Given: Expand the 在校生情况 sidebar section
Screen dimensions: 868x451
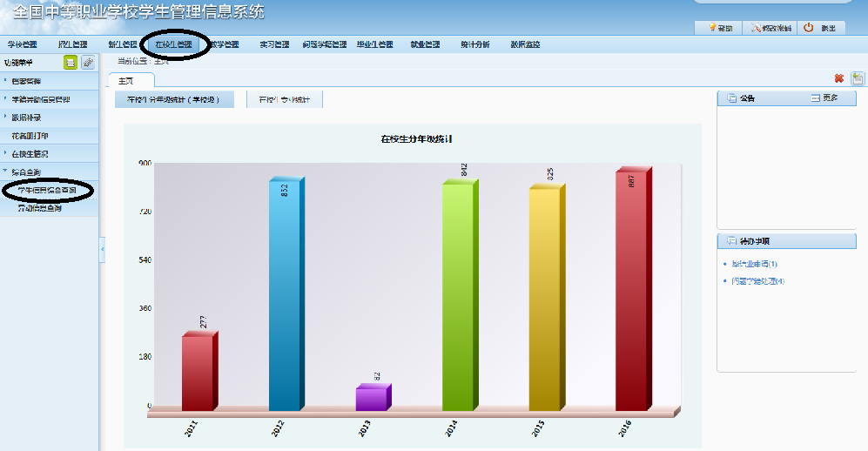Looking at the screenshot, I should pyautogui.click(x=50, y=154).
